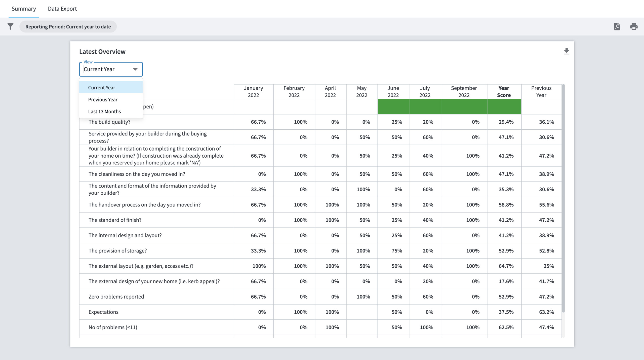644x360 pixels.
Task: Export the report as PDF
Action: click(x=617, y=26)
